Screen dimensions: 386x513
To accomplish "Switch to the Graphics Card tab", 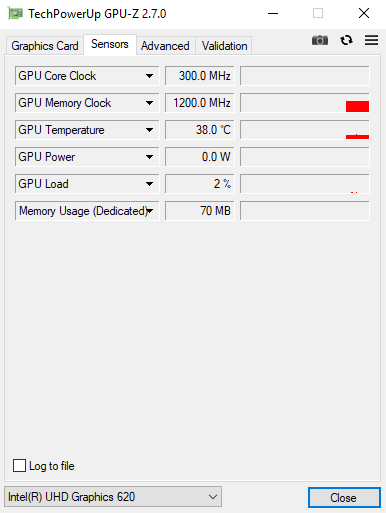I will pos(45,46).
